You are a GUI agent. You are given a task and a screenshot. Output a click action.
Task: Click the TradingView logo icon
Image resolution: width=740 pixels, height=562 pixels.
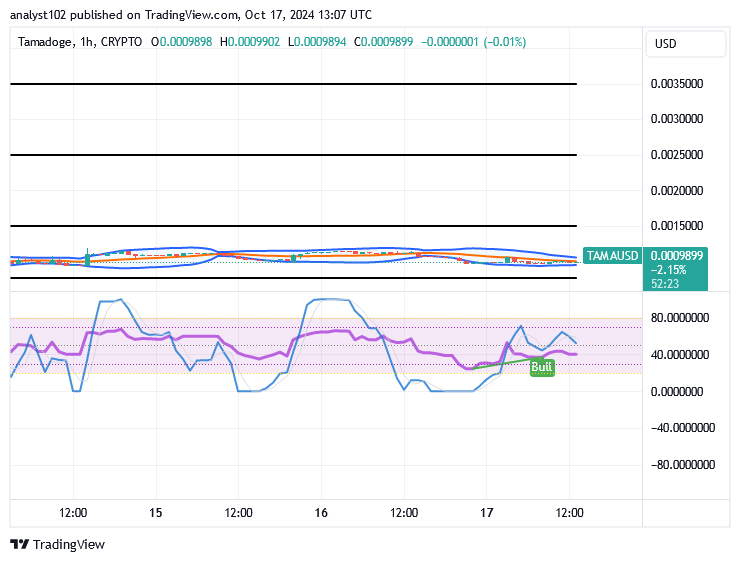tap(19, 545)
